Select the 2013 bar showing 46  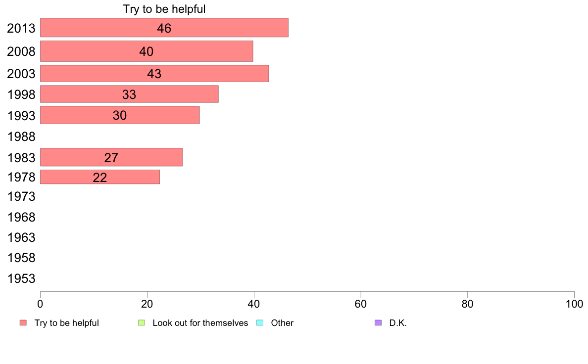[164, 28]
